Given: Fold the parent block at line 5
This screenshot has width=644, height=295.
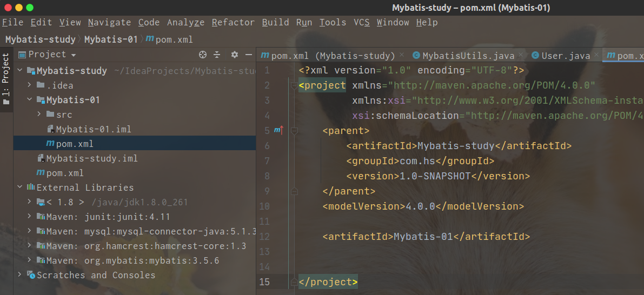Looking at the screenshot, I should (x=294, y=130).
